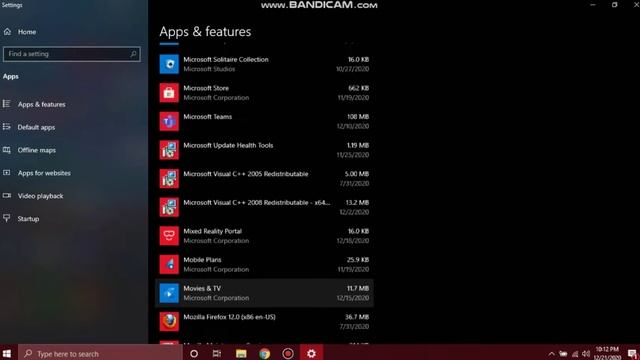Click the Type here to search box
Image resolution: width=640 pixels, height=360 pixels.
pyautogui.click(x=100, y=353)
